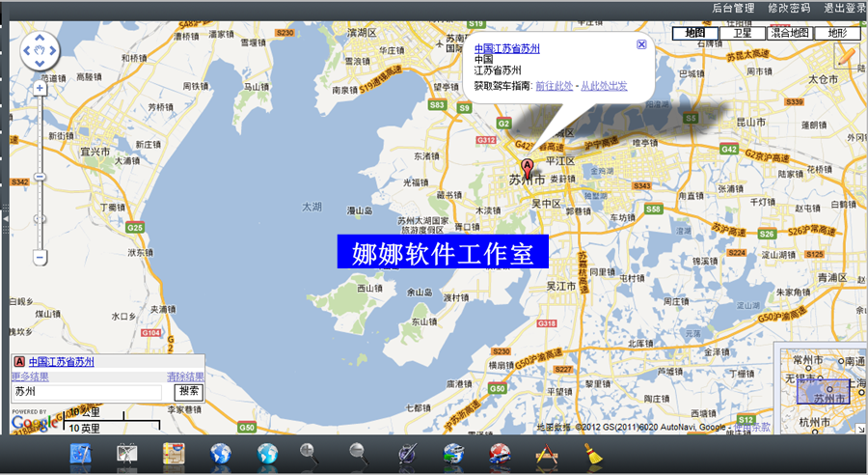
Task: Click the 搜索 search button
Action: click(x=189, y=392)
